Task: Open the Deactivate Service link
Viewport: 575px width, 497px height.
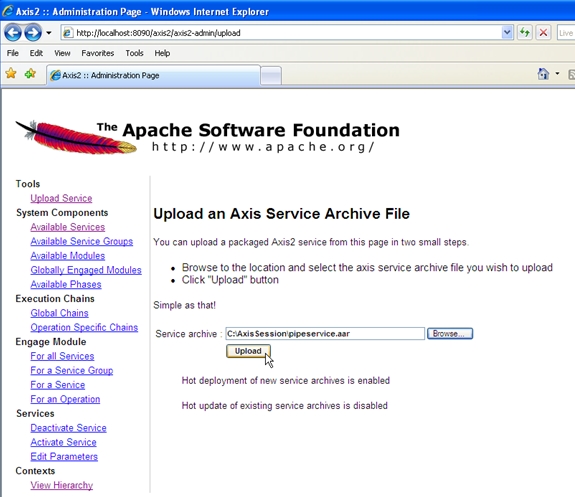Action: pyautogui.click(x=68, y=428)
